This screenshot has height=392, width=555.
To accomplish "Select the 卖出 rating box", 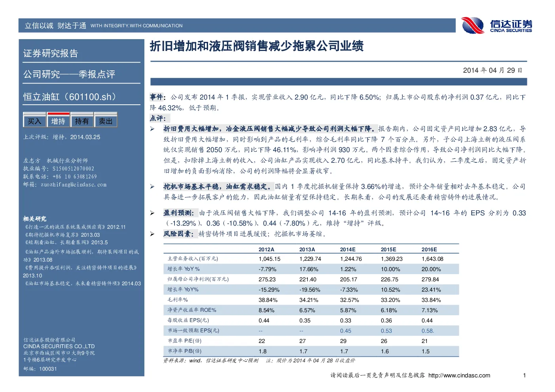I will coord(106,121).
